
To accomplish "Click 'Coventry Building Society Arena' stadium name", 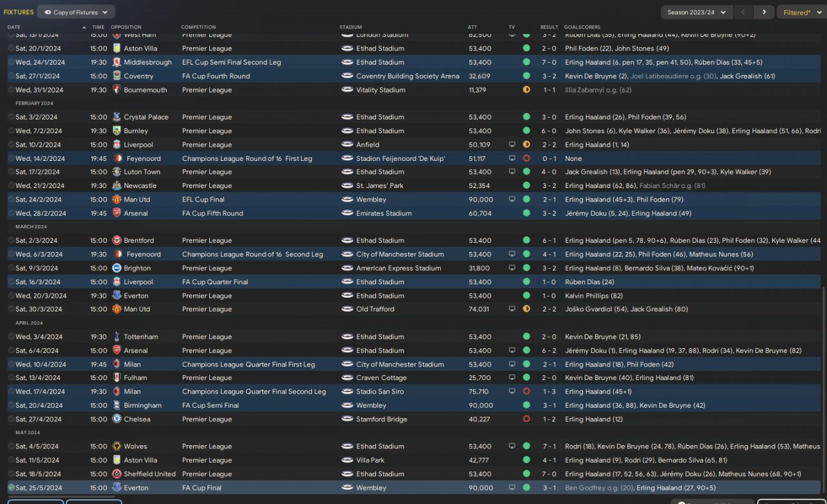I will [408, 76].
